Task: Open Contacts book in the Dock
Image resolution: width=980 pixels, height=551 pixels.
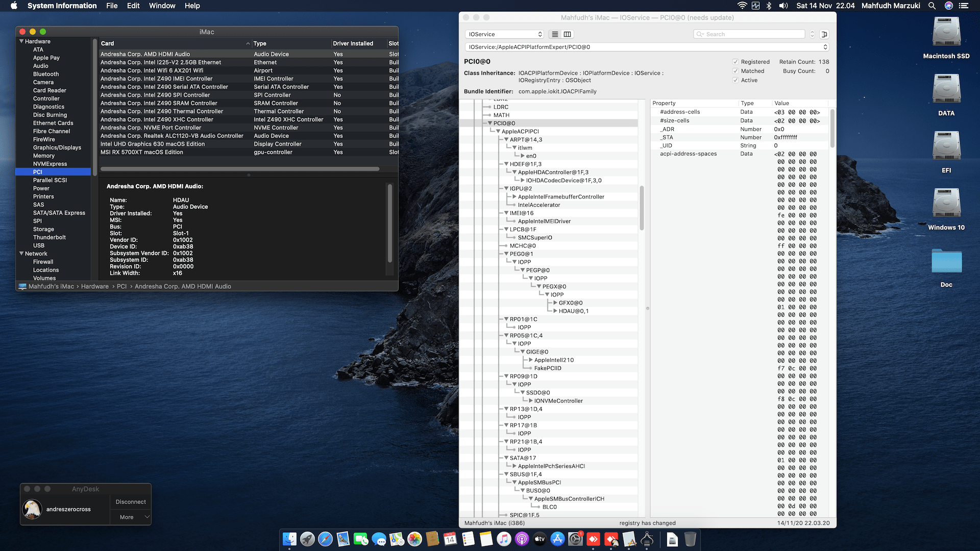Action: click(x=432, y=539)
